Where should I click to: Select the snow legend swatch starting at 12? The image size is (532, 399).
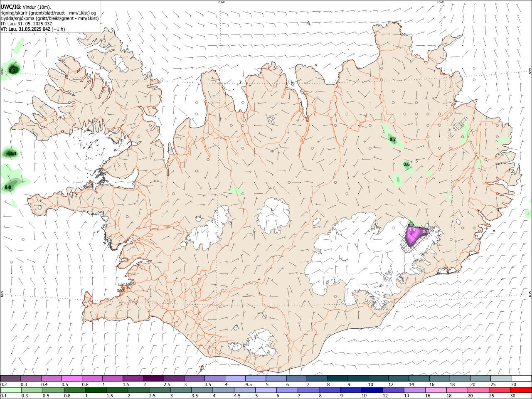click(x=398, y=379)
